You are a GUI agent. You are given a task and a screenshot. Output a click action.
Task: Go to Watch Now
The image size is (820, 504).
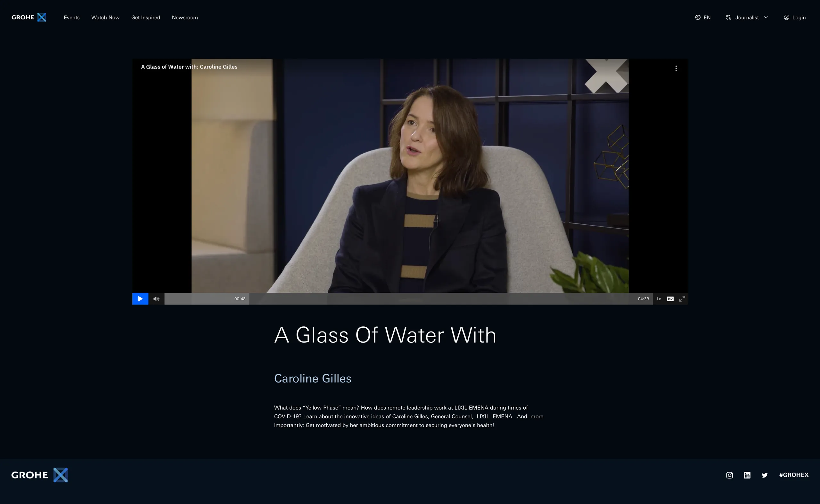point(105,17)
